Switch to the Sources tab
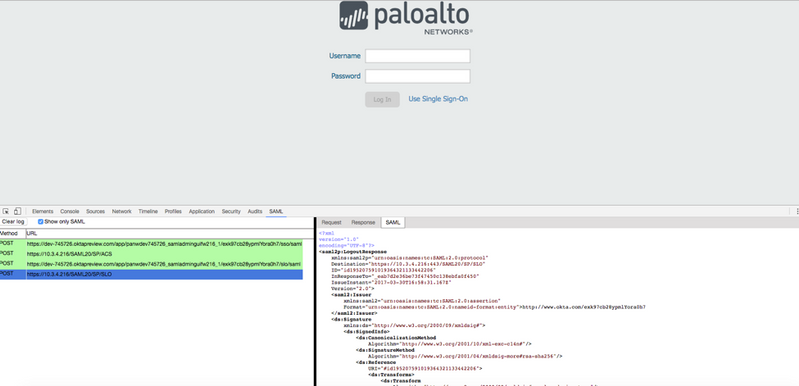This screenshot has width=799, height=386. 95,211
